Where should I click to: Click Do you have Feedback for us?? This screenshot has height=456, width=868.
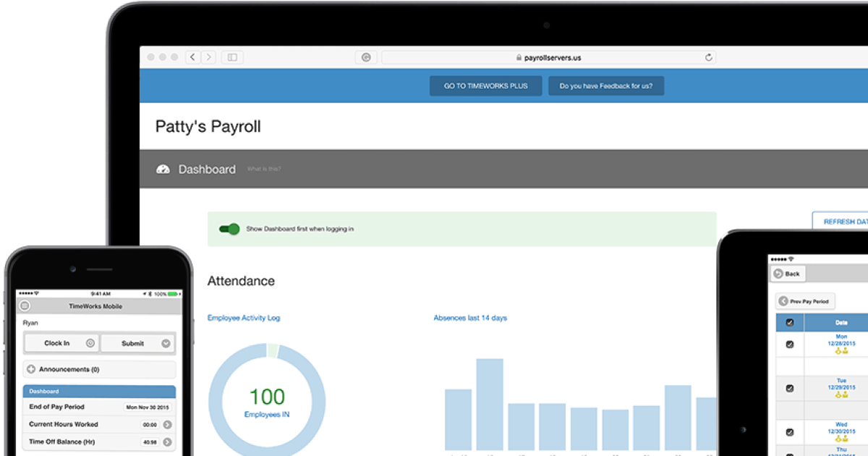[x=606, y=86]
